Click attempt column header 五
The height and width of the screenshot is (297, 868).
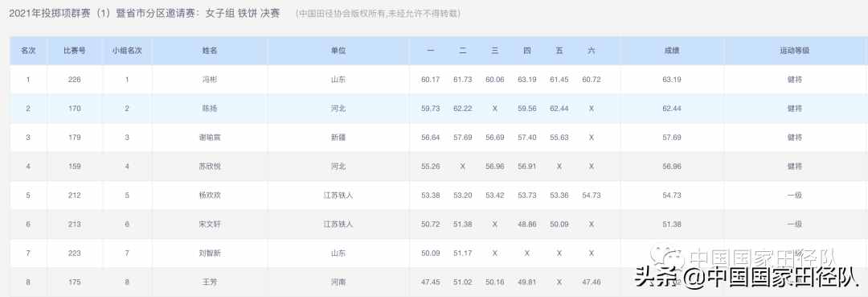[559, 51]
